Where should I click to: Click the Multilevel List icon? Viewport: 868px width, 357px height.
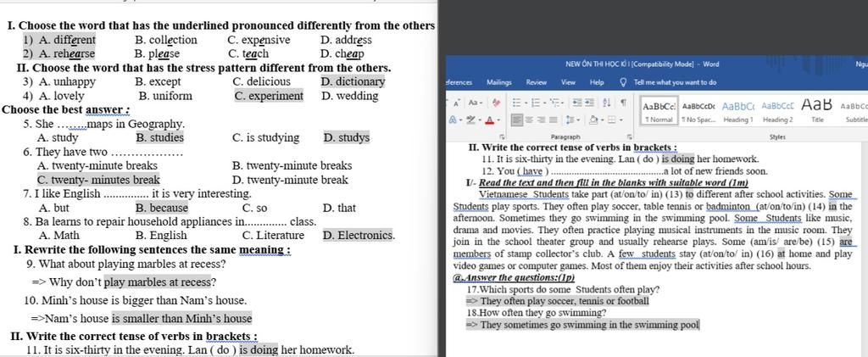coord(554,103)
